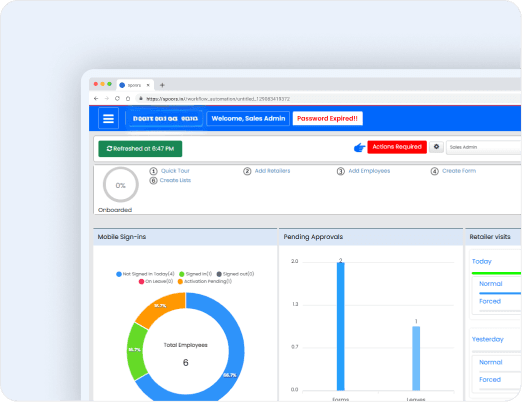The height and width of the screenshot is (402, 522).
Task: Click Welcome, Sales Admin button
Action: [x=248, y=119]
